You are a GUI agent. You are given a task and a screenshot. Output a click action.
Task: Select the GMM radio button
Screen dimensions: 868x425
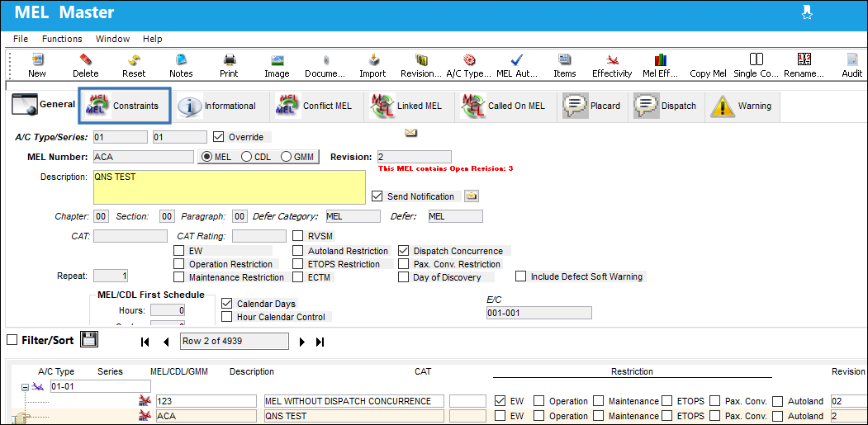287,157
